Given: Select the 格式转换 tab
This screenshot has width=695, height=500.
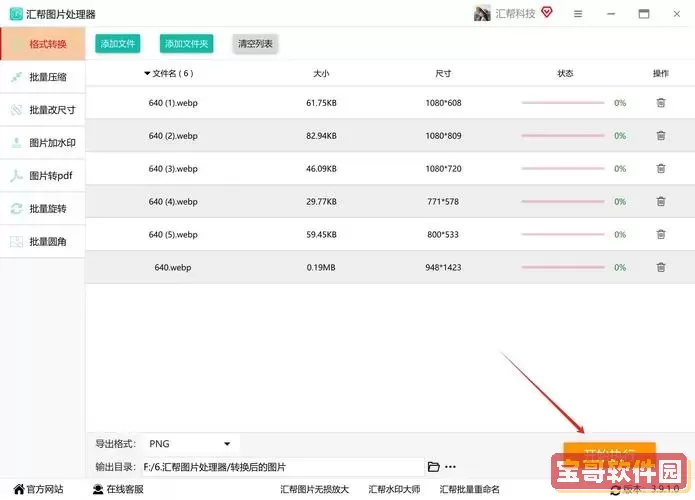Looking at the screenshot, I should (43, 44).
